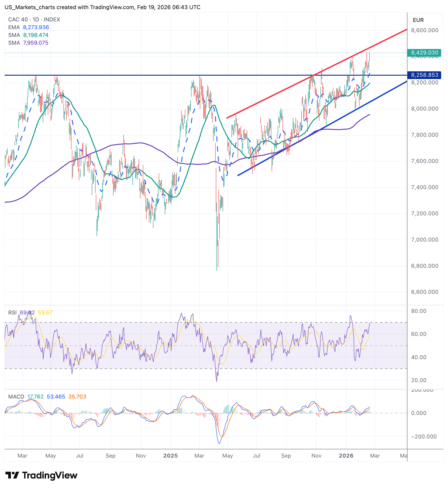Click the RSI indicator label
Image resolution: width=448 pixels, height=489 pixels.
click(x=12, y=313)
